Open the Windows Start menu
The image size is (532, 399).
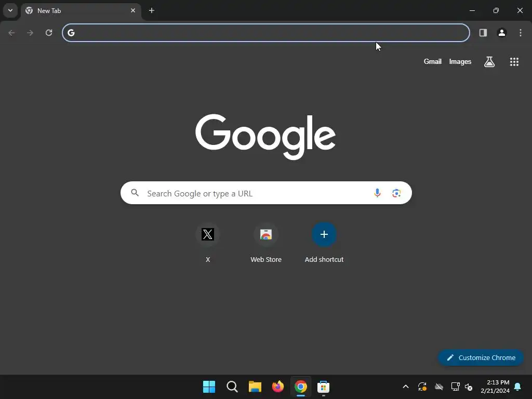coord(209,387)
